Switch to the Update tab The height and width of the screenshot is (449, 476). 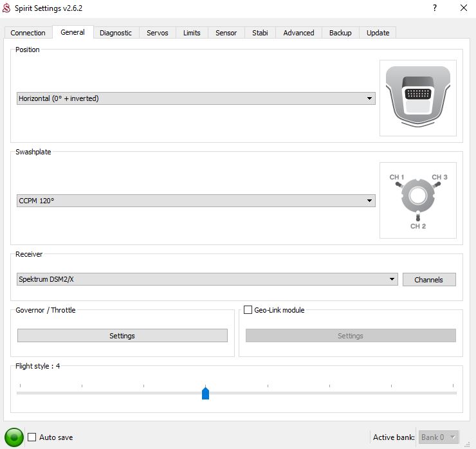[378, 33]
